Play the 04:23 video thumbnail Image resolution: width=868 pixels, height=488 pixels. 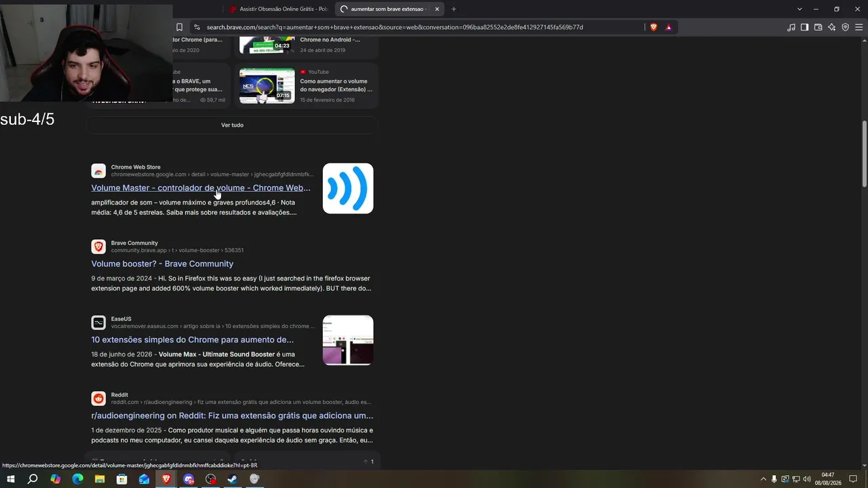coord(267,45)
